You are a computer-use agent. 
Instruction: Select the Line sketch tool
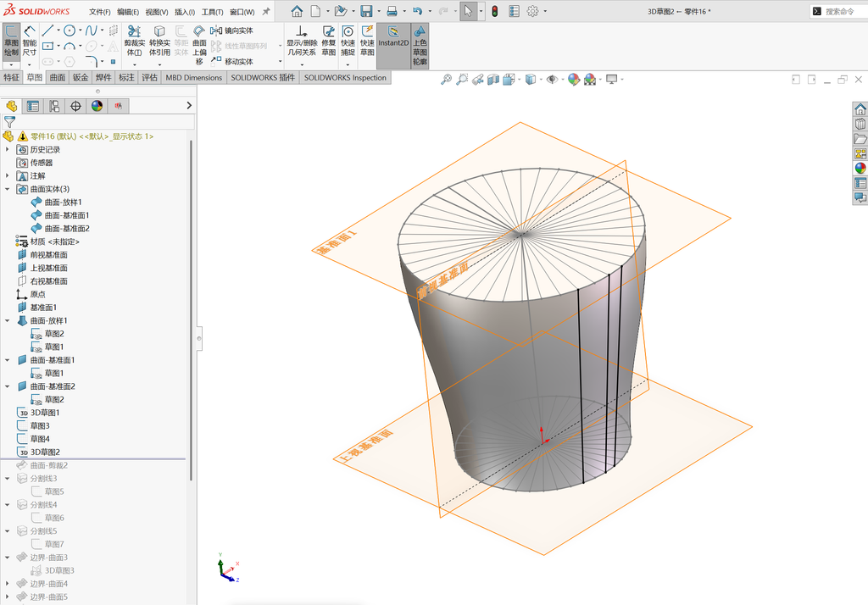[x=47, y=31]
